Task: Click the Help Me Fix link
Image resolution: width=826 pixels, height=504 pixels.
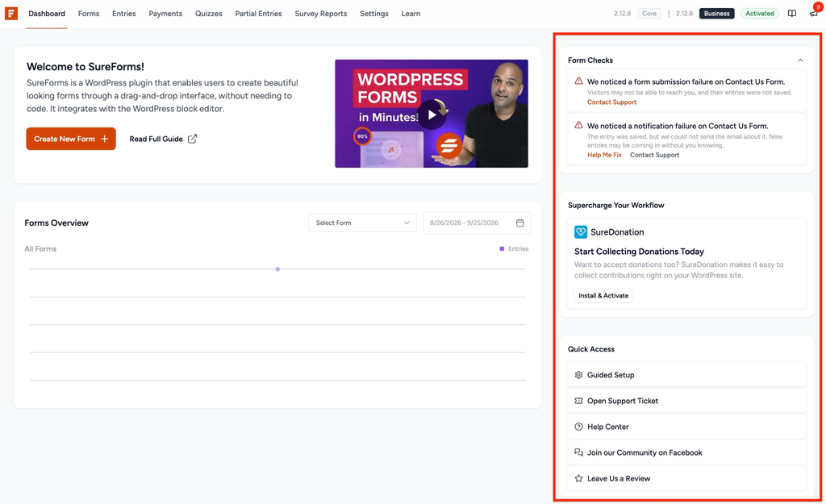Action: [604, 155]
